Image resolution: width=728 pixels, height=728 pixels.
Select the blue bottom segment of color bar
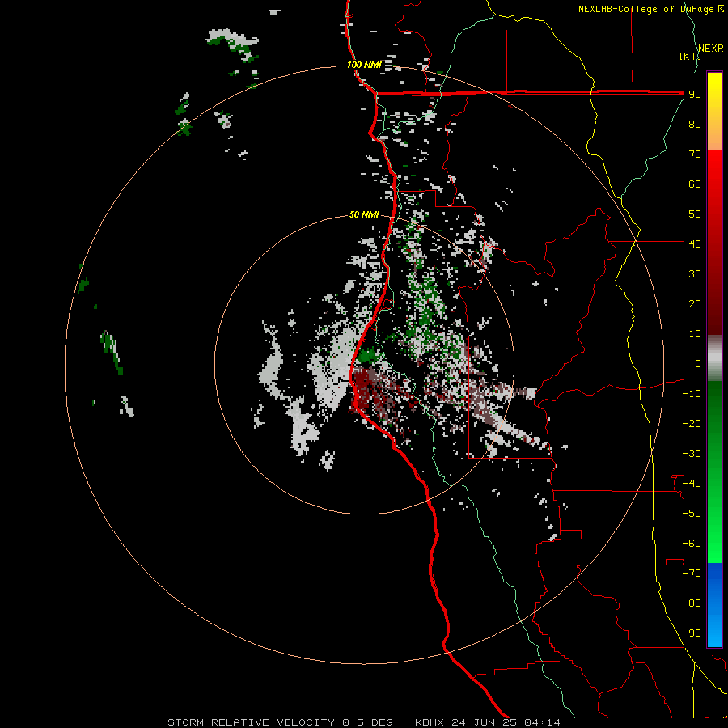714,605
